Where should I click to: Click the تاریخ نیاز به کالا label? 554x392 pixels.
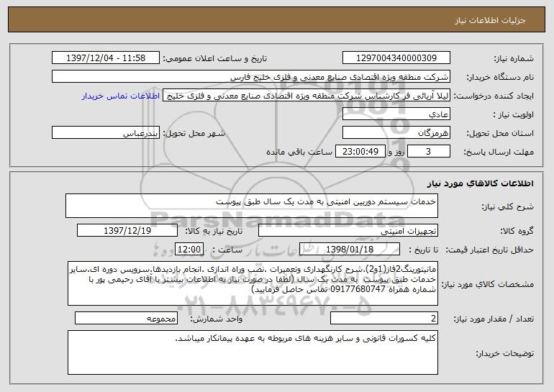(214, 231)
